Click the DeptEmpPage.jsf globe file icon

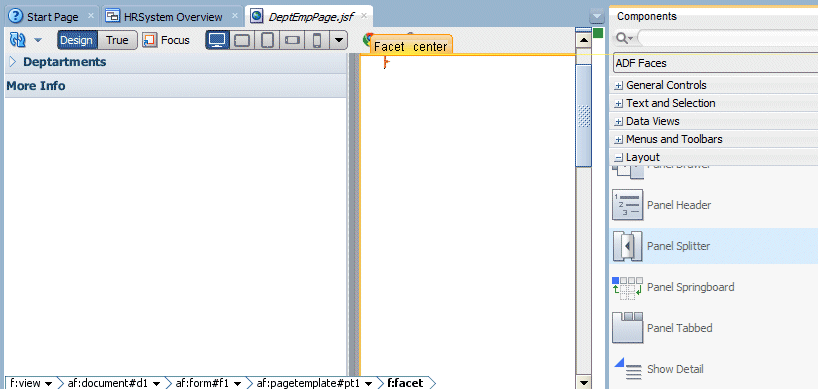pos(257,17)
